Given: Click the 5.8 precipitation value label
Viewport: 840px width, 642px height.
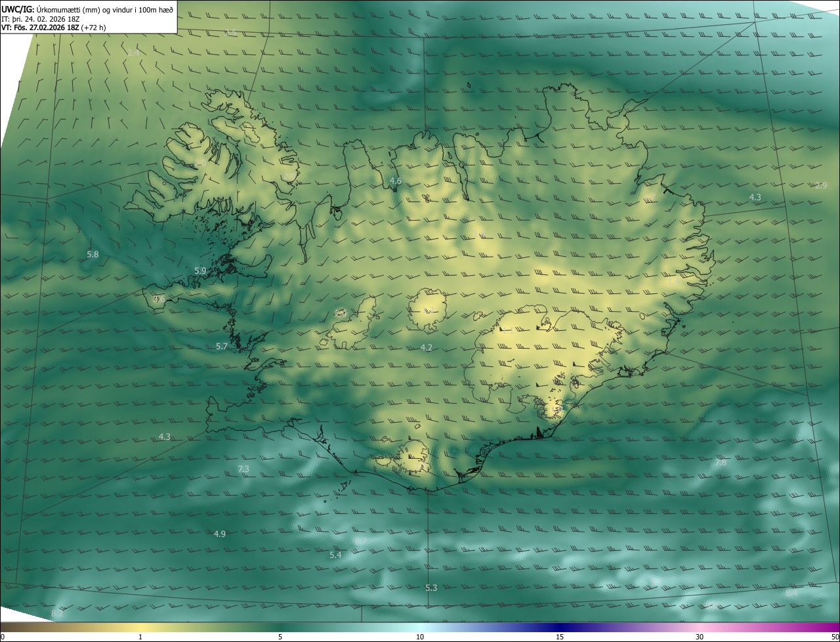Looking at the screenshot, I should coord(93,254).
